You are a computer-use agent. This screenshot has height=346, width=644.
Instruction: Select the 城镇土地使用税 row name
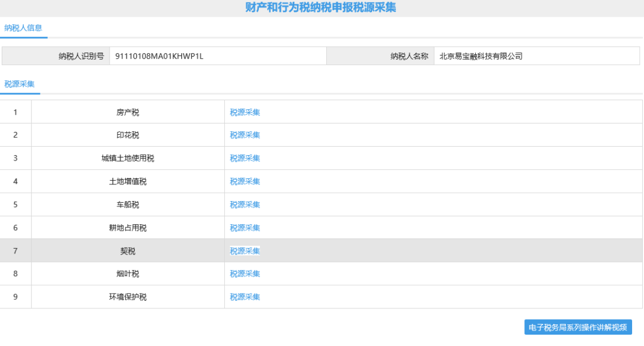[128, 158]
